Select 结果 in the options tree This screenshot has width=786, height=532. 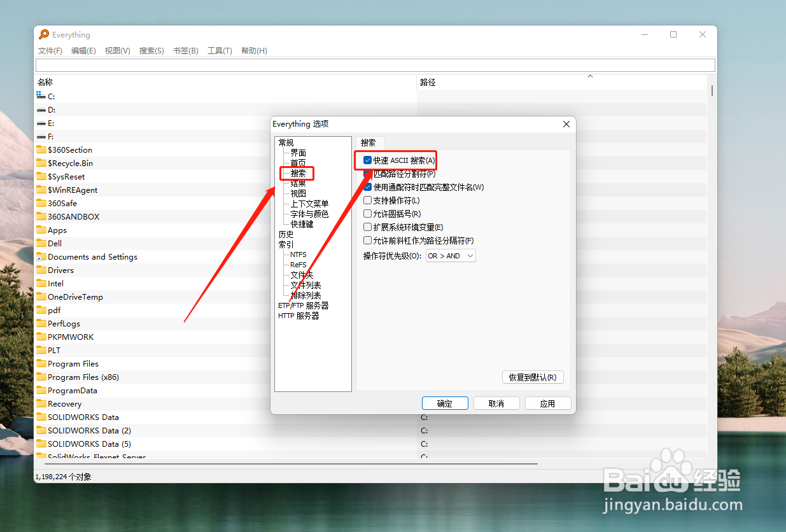[x=298, y=183]
